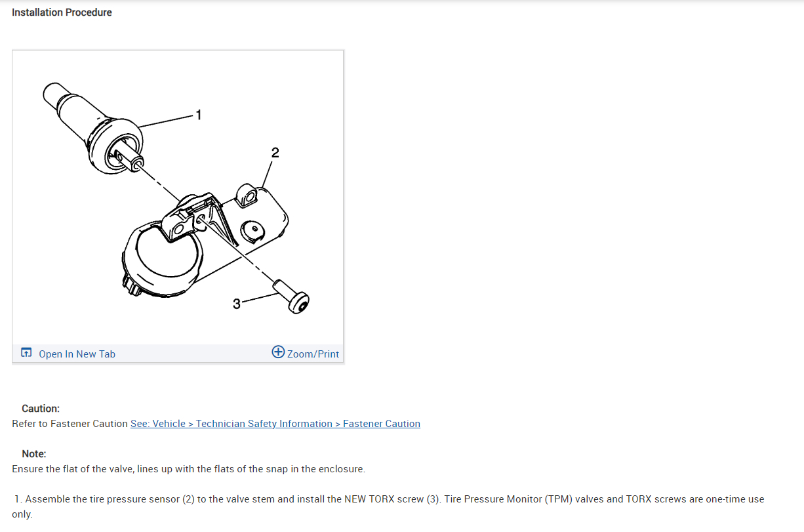Open the diagram via Open In New Tab link
The height and width of the screenshot is (532, 804).
(x=77, y=354)
